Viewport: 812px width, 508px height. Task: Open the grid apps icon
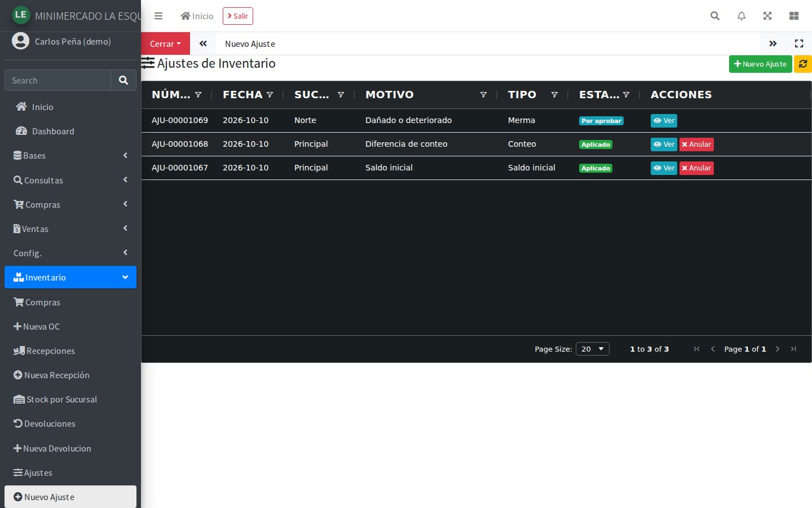click(794, 16)
